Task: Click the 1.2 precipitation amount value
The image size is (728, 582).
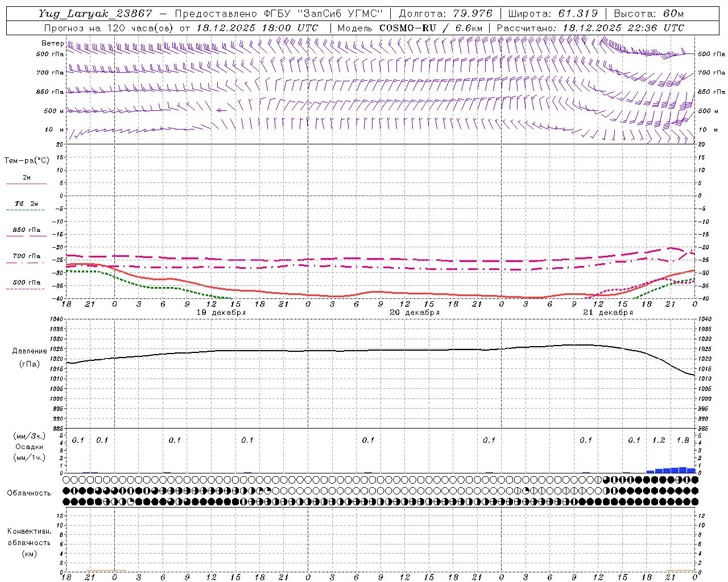Action: [x=659, y=440]
